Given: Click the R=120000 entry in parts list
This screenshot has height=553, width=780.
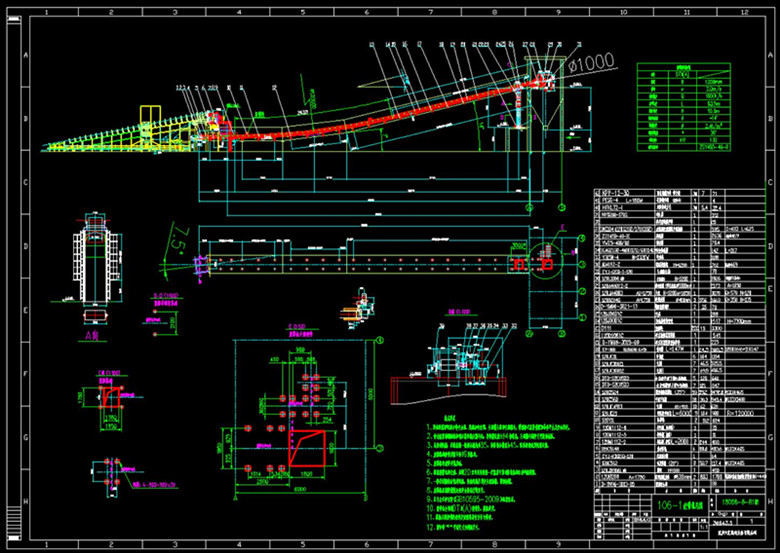Looking at the screenshot, I should (x=742, y=411).
